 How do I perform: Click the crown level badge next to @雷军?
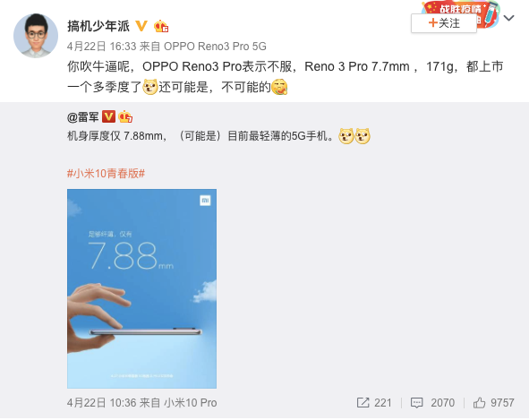tap(125, 116)
